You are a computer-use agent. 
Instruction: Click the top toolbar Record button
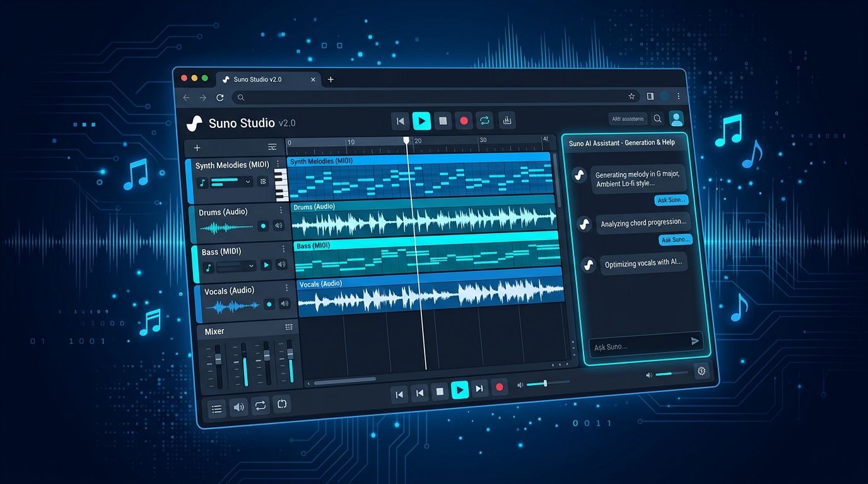(464, 120)
